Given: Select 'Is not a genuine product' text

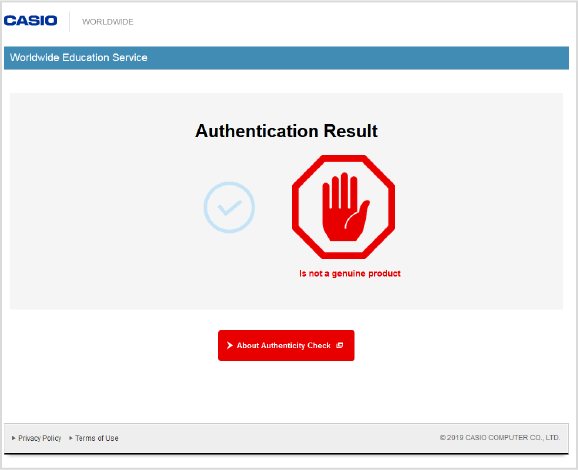Looking at the screenshot, I should click(x=350, y=274).
